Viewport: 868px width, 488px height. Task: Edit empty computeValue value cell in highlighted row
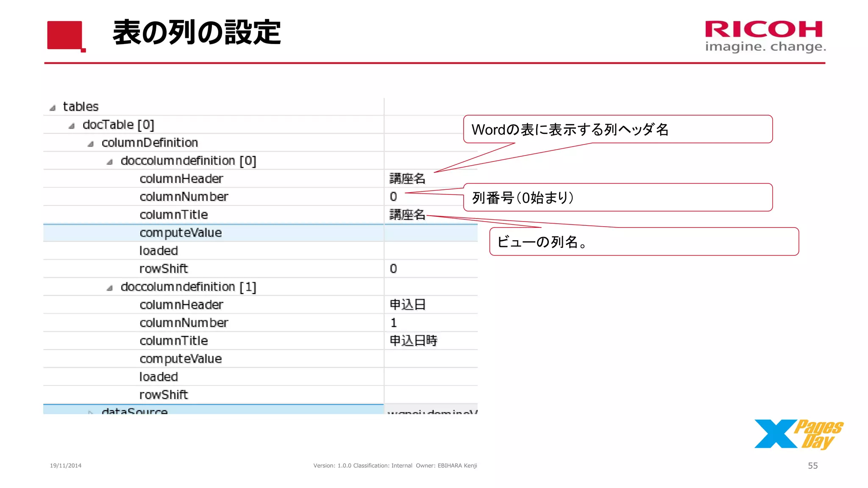431,233
